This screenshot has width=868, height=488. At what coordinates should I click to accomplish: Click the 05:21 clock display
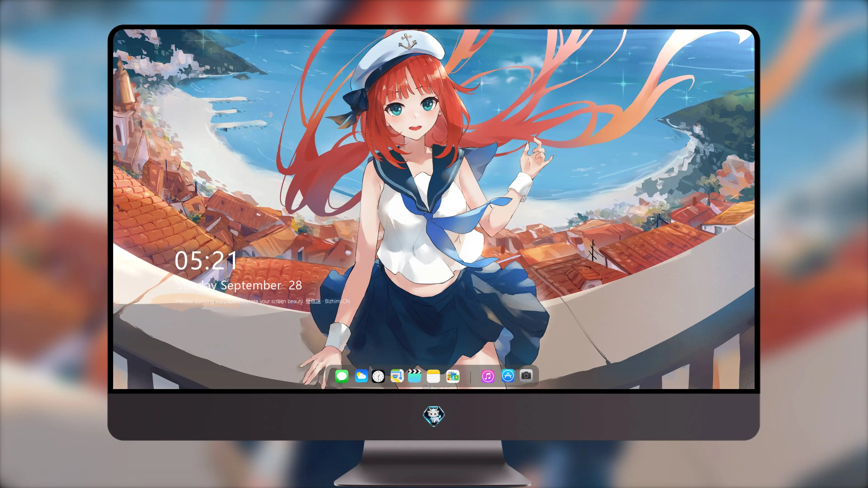[x=206, y=261]
